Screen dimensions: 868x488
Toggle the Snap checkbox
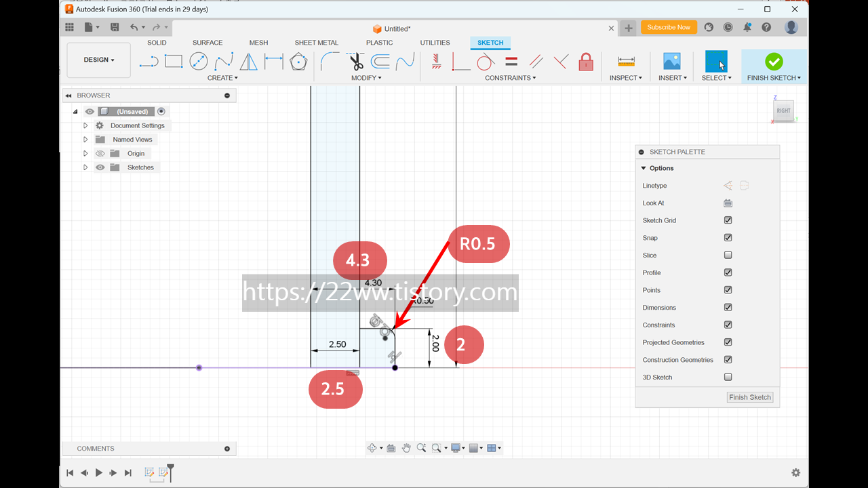coord(728,238)
